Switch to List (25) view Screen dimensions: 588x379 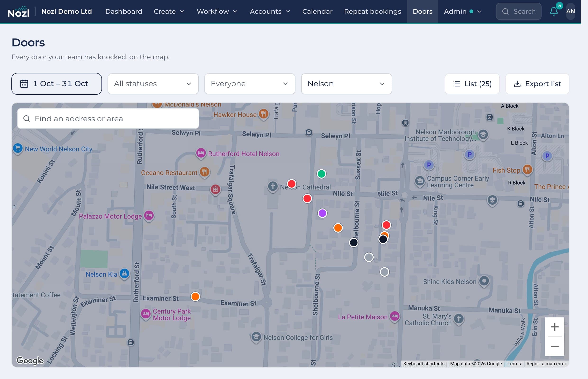(472, 84)
